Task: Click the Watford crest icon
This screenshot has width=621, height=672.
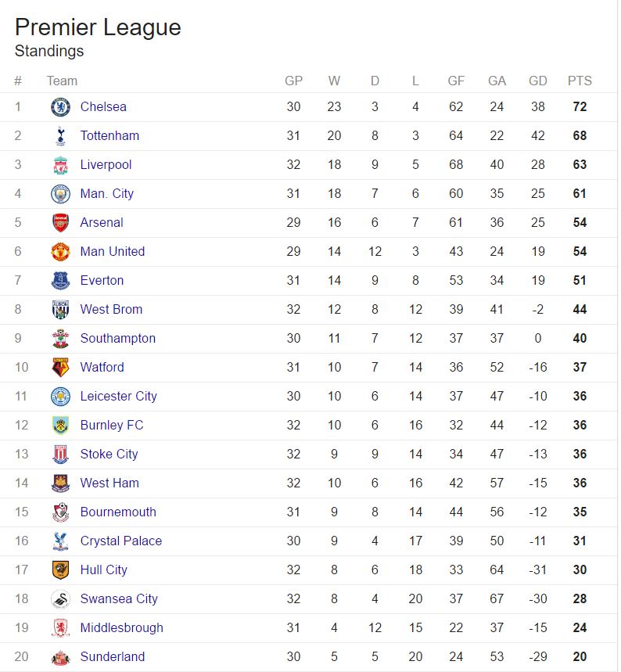Action: coord(60,367)
